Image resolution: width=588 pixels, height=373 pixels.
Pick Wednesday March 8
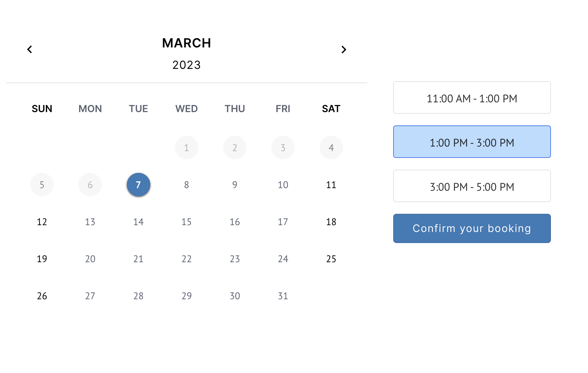[x=186, y=185]
